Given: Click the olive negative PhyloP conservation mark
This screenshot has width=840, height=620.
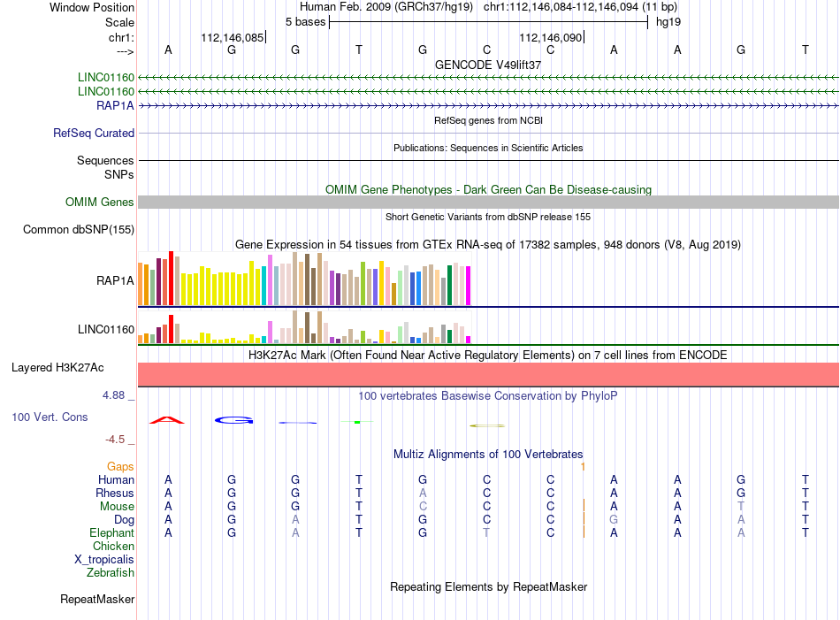Looking at the screenshot, I should pyautogui.click(x=487, y=426).
